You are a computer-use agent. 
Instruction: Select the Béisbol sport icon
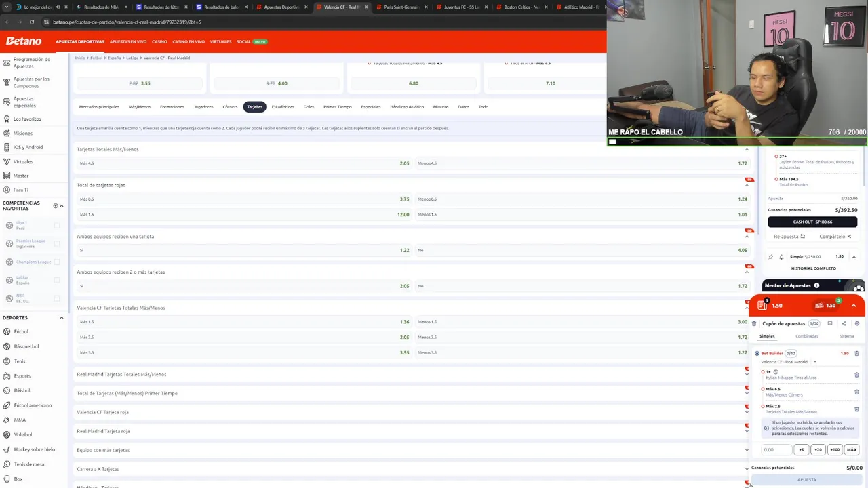pos(7,390)
